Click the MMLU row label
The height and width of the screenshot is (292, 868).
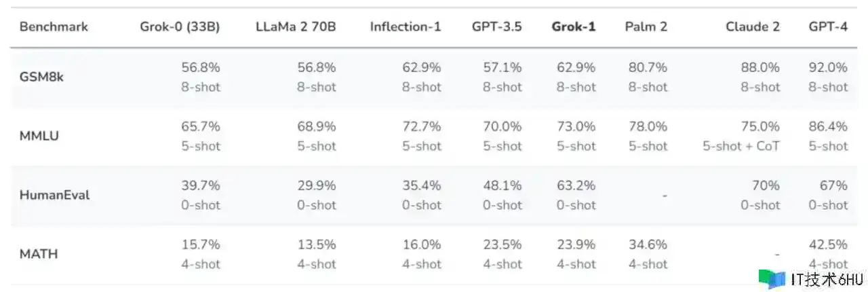pos(39,136)
